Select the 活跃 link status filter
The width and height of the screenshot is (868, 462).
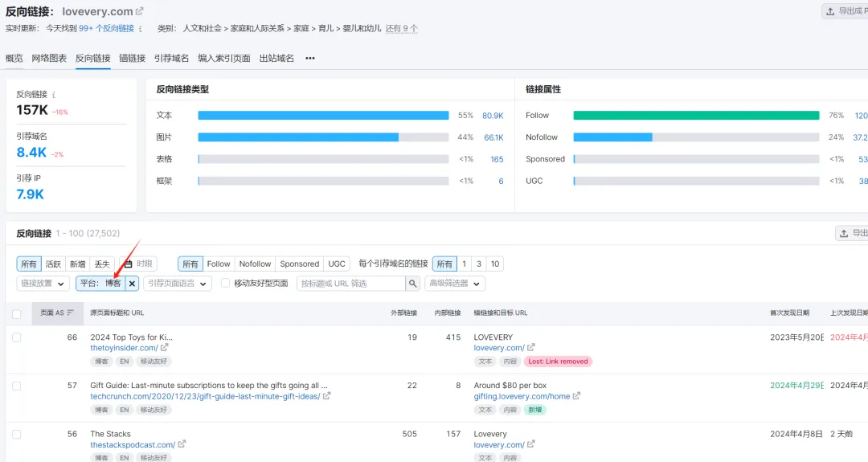pyautogui.click(x=53, y=264)
